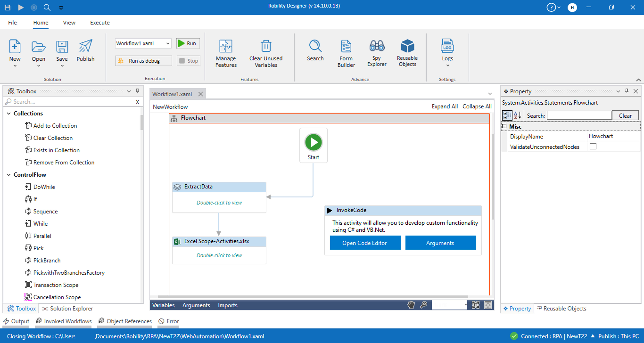Collapse the ControlFlow category

(x=9, y=175)
